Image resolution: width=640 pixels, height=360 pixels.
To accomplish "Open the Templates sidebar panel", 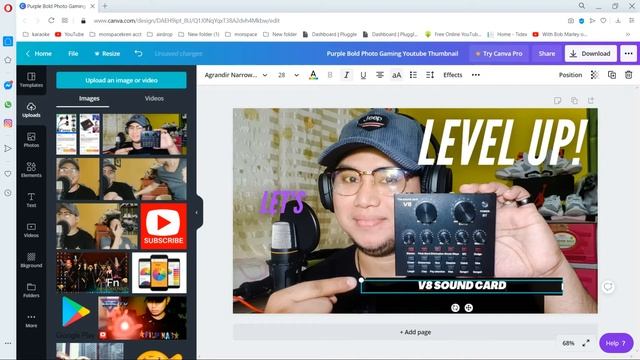I will click(x=31, y=80).
